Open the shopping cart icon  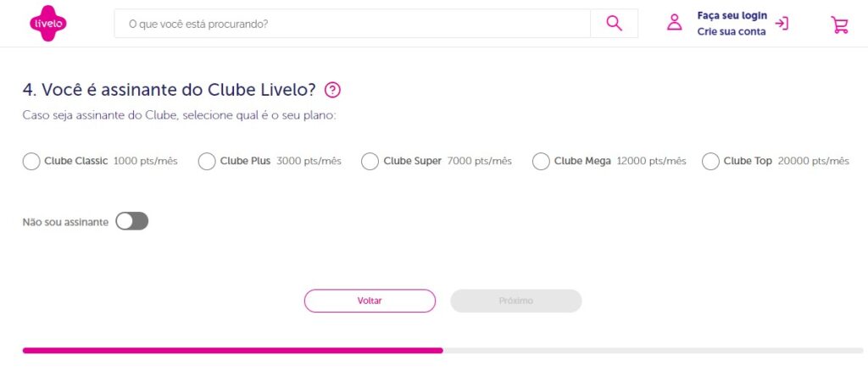pyautogui.click(x=839, y=25)
